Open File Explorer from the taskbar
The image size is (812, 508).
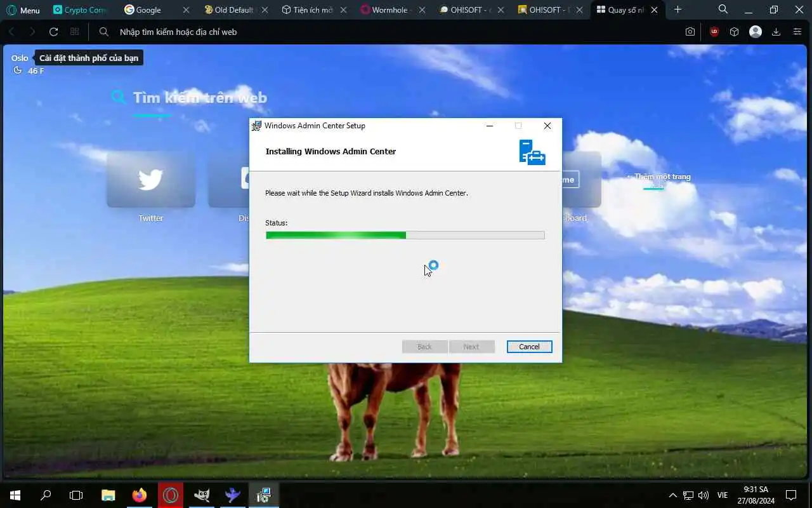pos(108,495)
